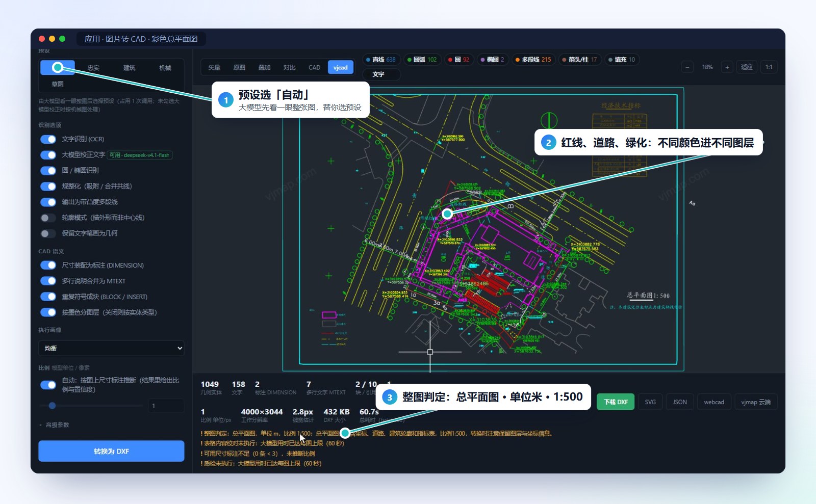Click the green 下载 DXF button

tap(616, 402)
